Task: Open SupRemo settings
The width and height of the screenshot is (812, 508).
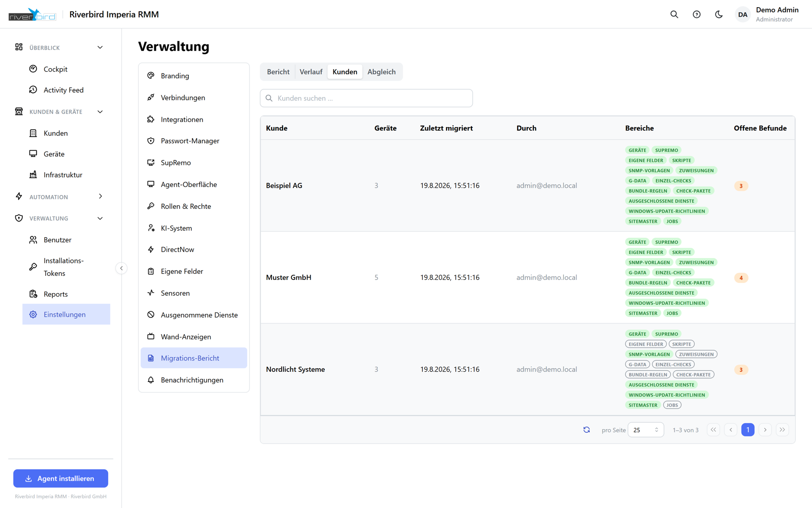Action: pyautogui.click(x=194, y=163)
